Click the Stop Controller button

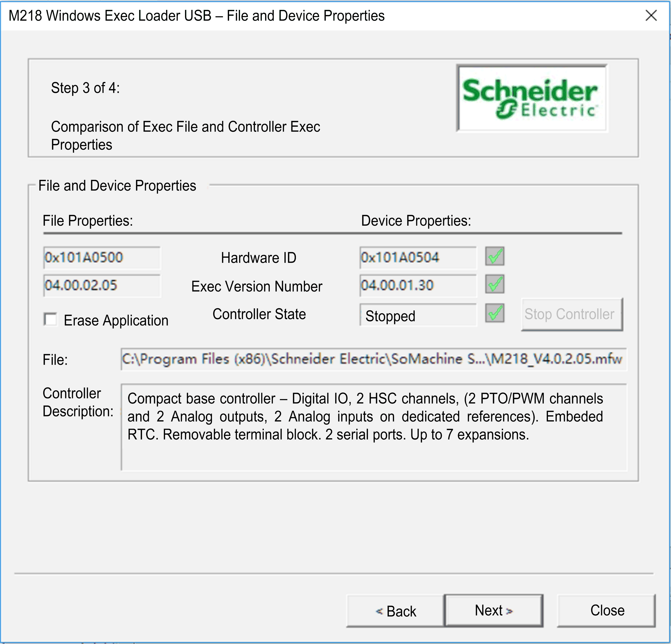[x=572, y=314]
